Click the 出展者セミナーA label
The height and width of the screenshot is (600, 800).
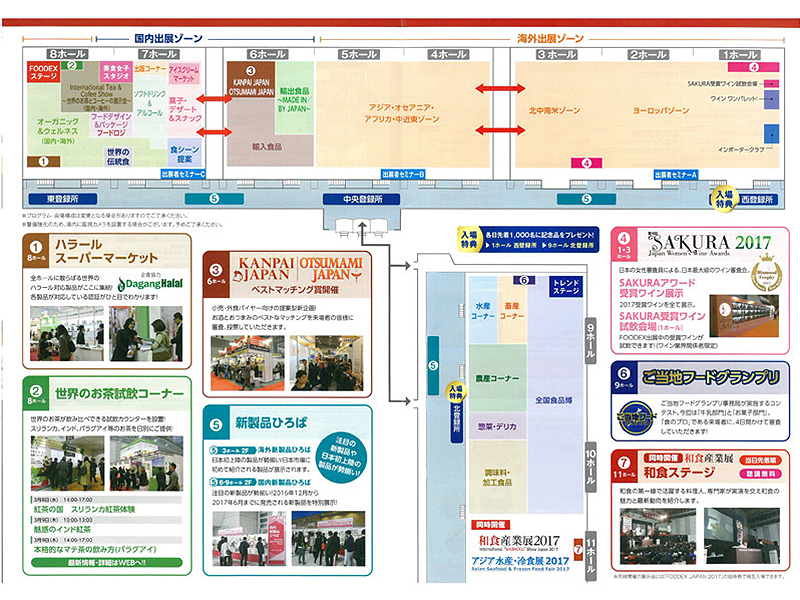(x=676, y=174)
